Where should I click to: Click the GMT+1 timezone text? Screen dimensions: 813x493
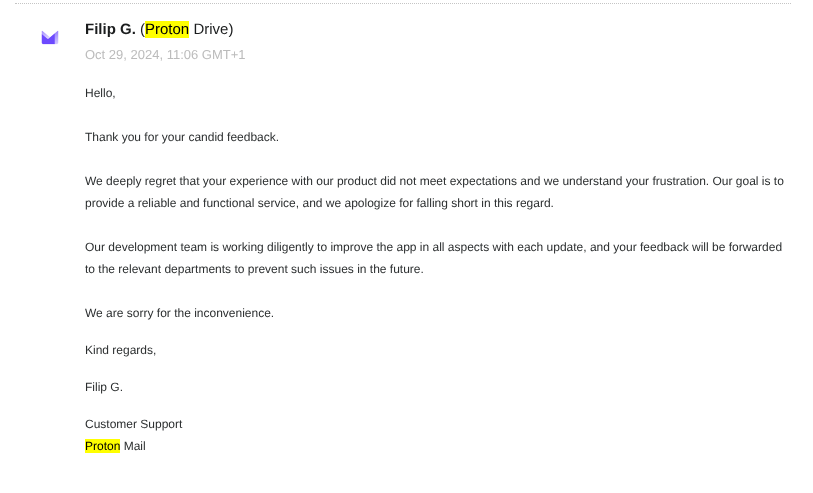pos(224,54)
